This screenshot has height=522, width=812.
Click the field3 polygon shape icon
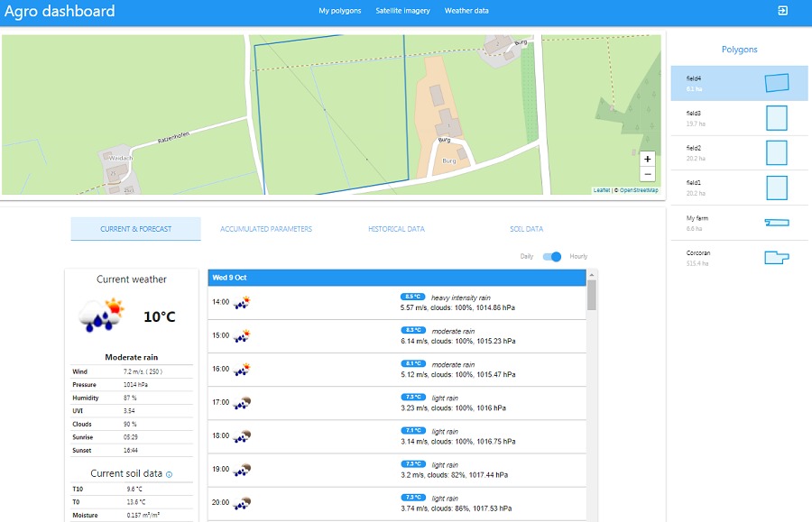pyautogui.click(x=777, y=118)
